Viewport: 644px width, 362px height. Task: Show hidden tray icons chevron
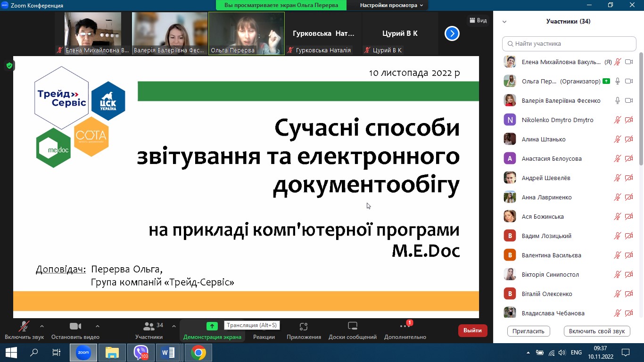[528, 353]
